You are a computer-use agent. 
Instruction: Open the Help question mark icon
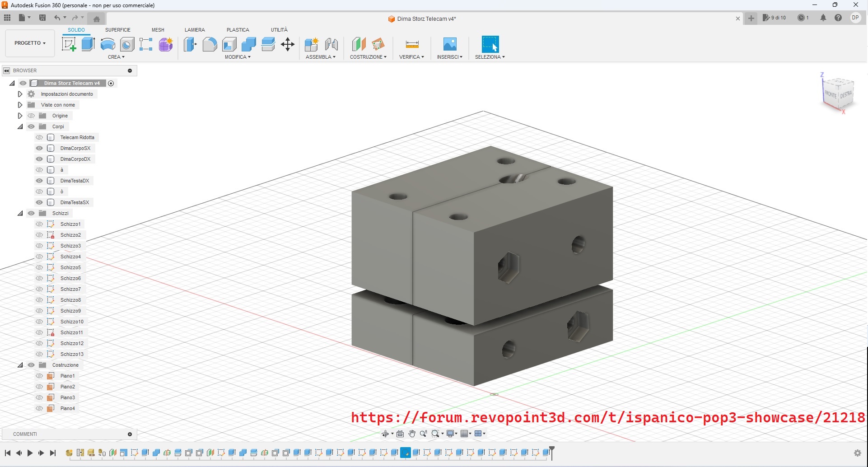pos(838,18)
